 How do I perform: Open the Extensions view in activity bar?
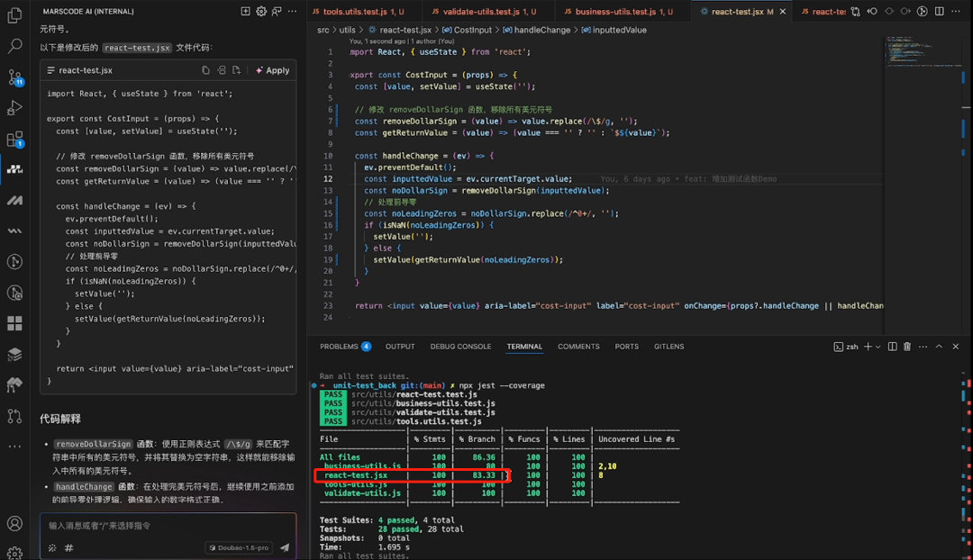point(14,139)
